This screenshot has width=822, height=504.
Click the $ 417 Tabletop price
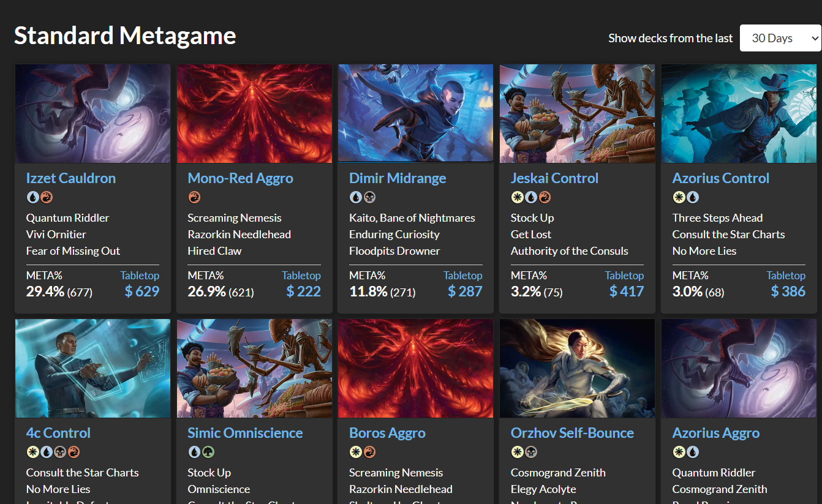coord(627,291)
